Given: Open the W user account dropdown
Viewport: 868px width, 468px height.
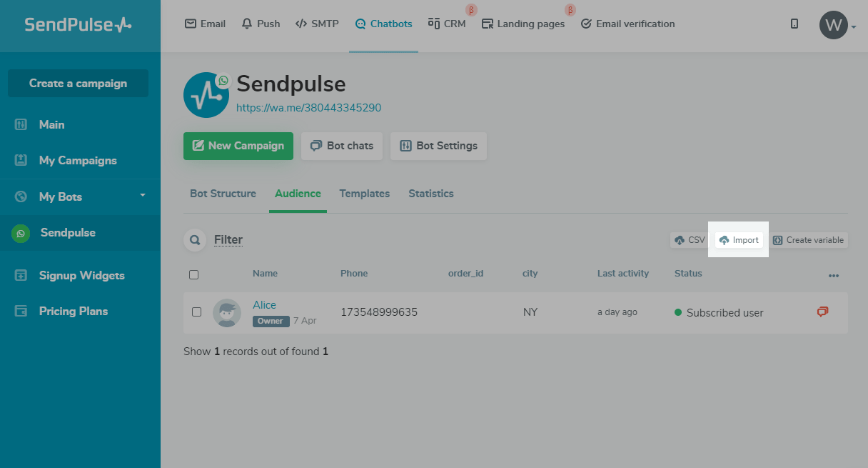Looking at the screenshot, I should [x=837, y=26].
